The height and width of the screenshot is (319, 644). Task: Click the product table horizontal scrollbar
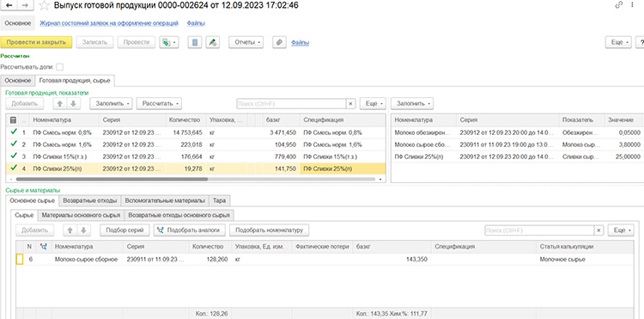pos(112,179)
